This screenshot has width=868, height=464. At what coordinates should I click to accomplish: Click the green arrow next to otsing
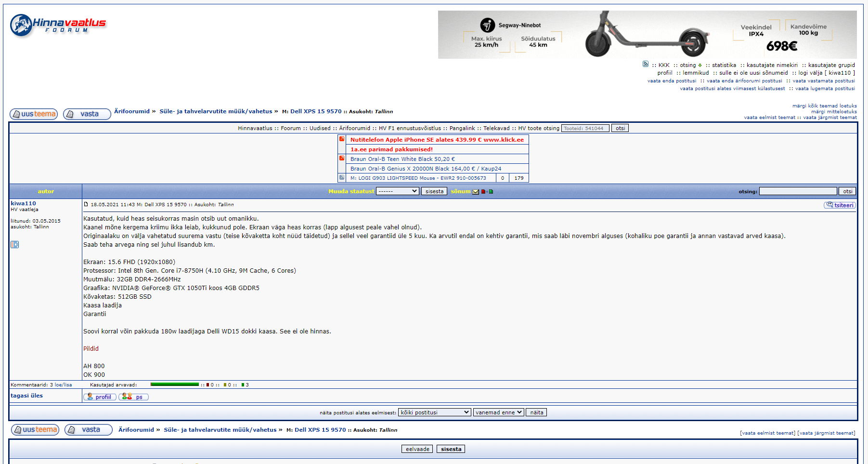click(700, 66)
